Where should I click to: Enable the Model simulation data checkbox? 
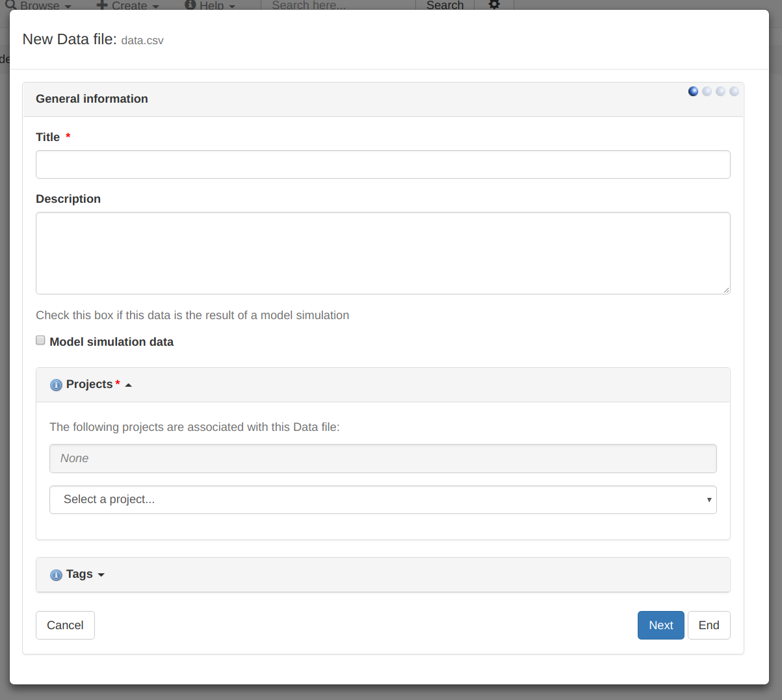pyautogui.click(x=40, y=341)
